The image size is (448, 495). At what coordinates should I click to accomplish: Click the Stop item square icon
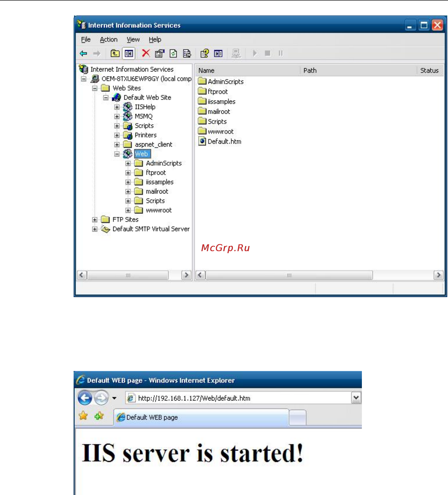tap(268, 53)
